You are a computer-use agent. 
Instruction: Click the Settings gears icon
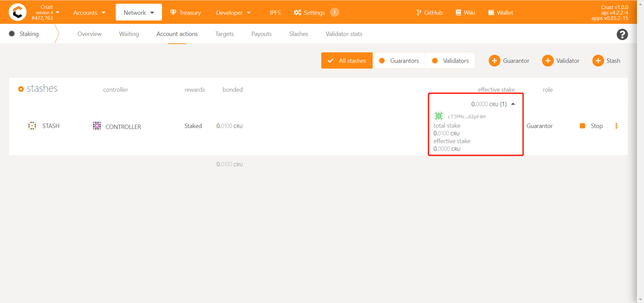point(298,12)
